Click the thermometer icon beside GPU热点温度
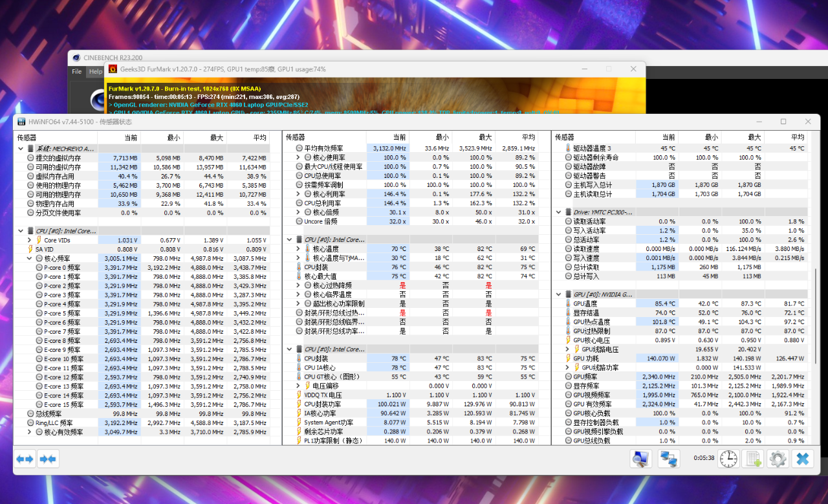Image resolution: width=828 pixels, height=504 pixels. (568, 322)
